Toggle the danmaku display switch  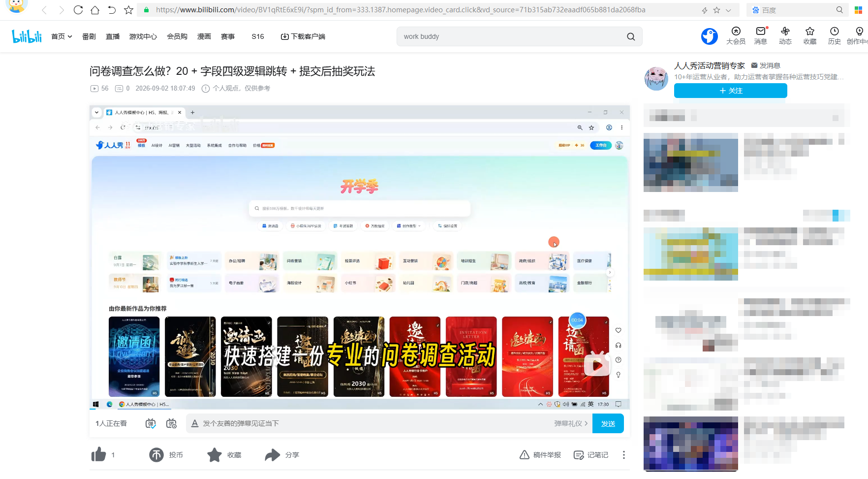(151, 423)
